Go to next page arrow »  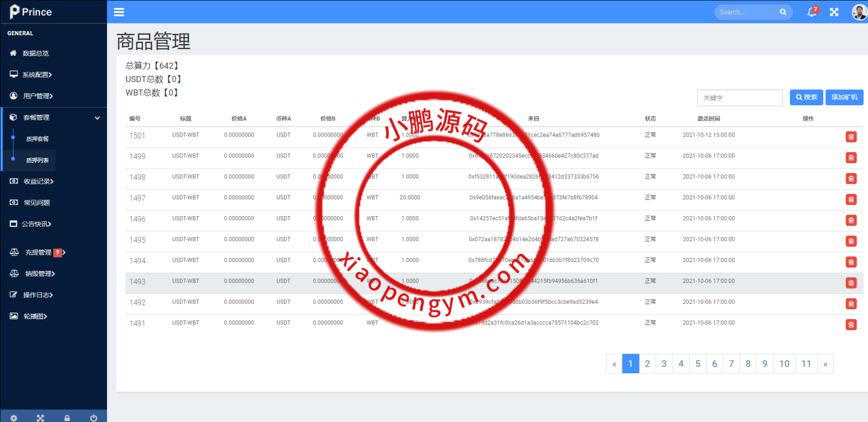(x=825, y=364)
